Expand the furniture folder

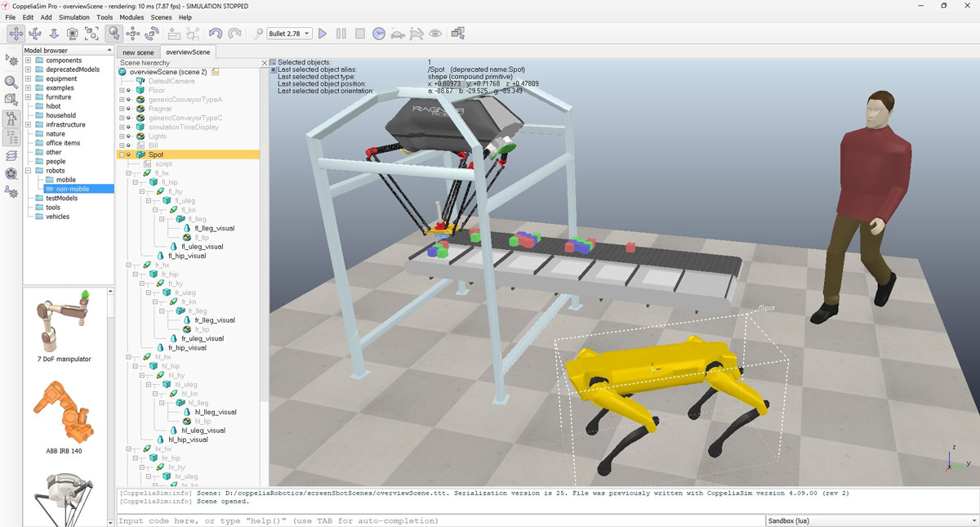coord(29,97)
